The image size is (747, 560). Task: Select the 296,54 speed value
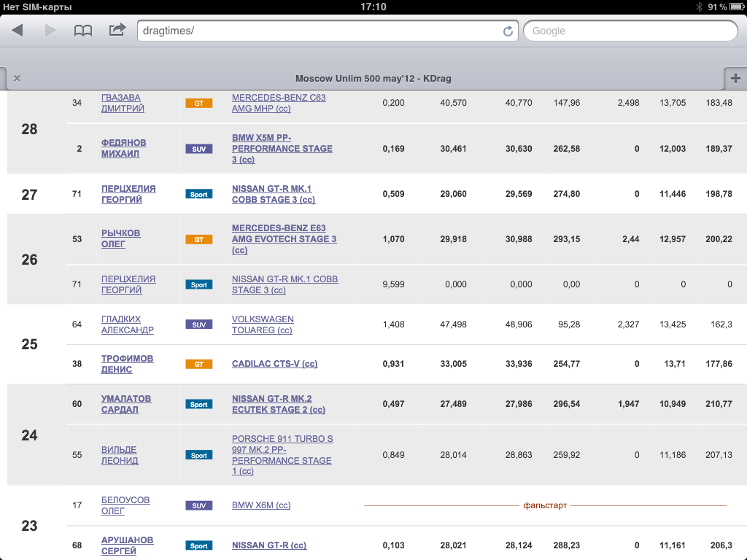click(x=566, y=404)
